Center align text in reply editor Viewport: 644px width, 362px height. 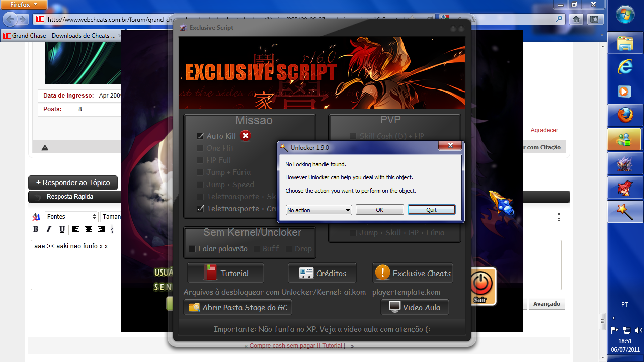click(x=89, y=229)
